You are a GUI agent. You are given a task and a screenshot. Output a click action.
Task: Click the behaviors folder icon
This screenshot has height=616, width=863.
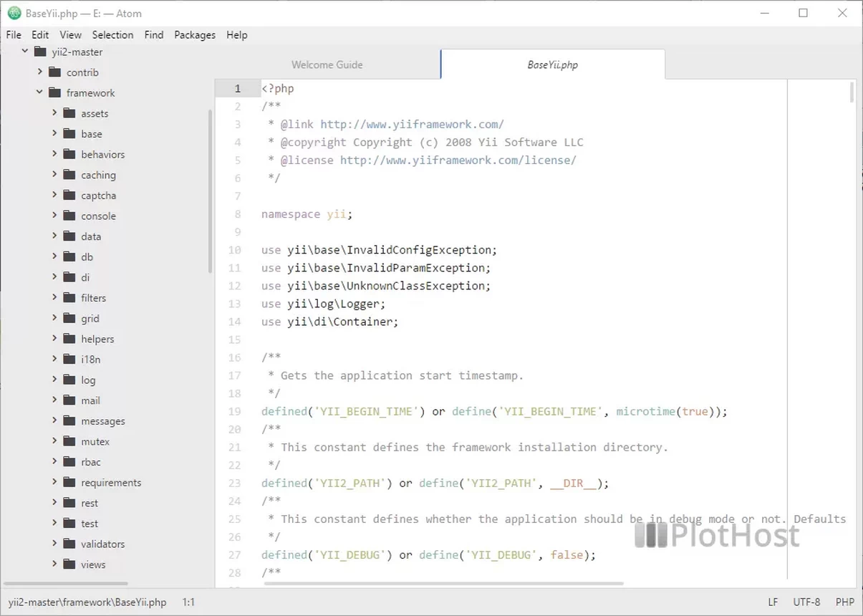point(69,154)
